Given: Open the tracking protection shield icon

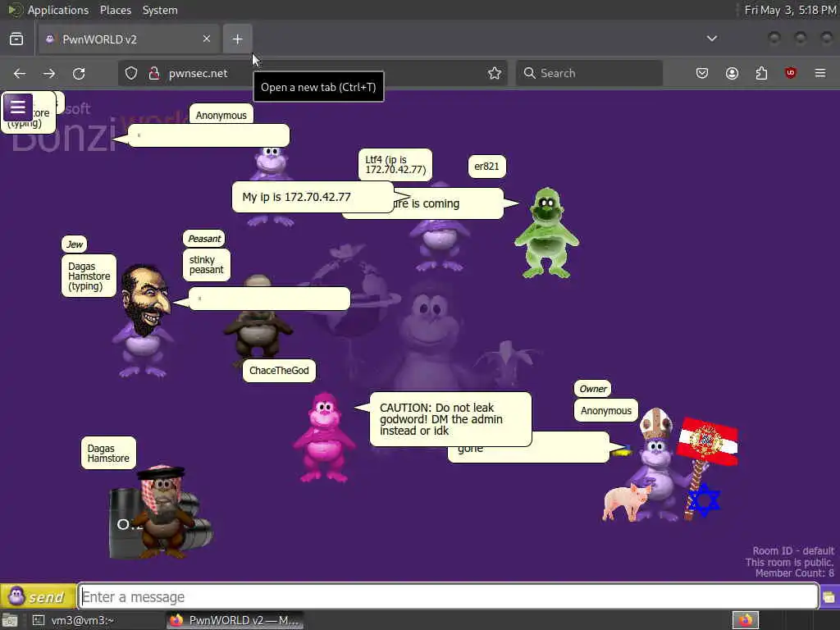Looking at the screenshot, I should coord(131,73).
